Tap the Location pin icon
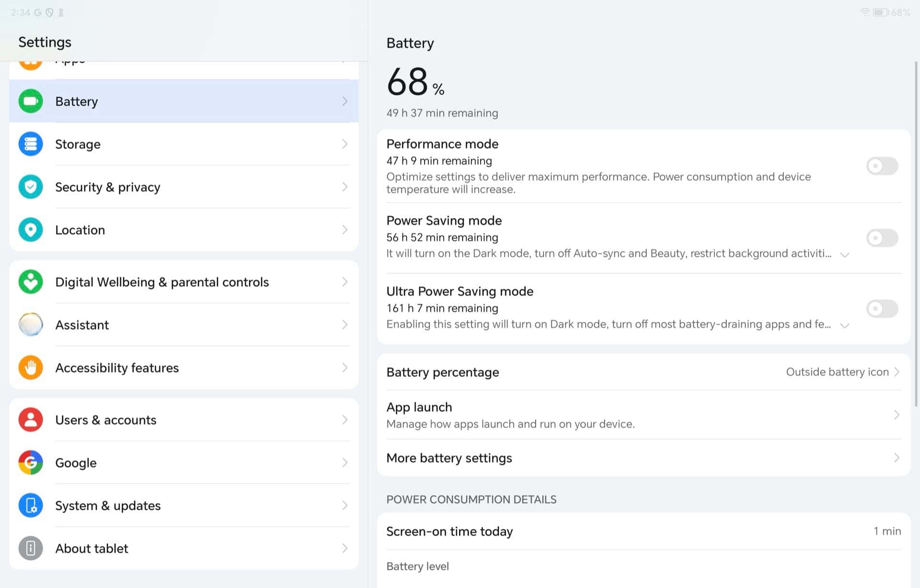 coord(31,230)
